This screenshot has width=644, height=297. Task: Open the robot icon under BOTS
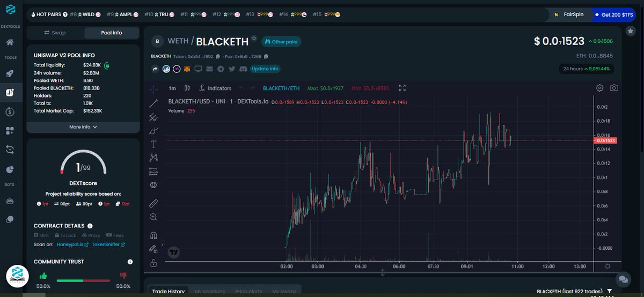(x=10, y=201)
